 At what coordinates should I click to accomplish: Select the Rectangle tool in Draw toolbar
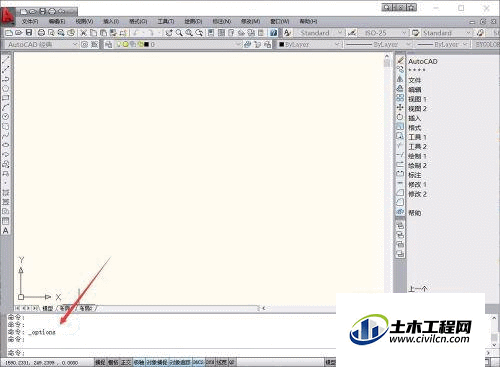click(x=6, y=98)
